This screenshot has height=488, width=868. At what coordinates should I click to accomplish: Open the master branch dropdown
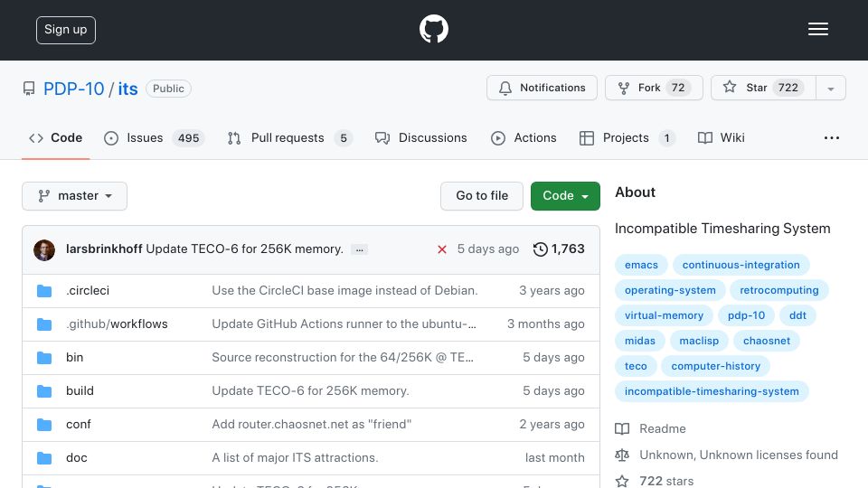[75, 196]
